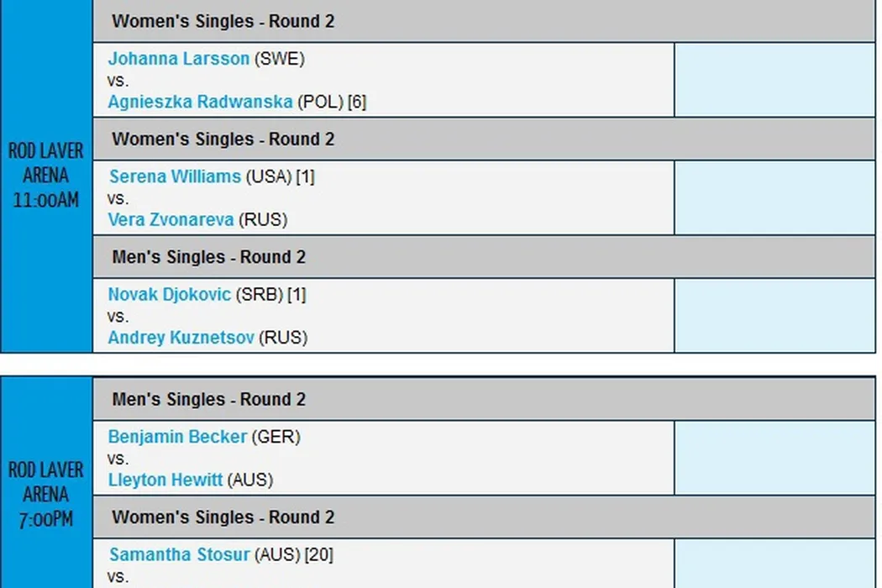This screenshot has height=588, width=882.
Task: Click the Women's Singles header above Serena Williams
Action: 223,139
